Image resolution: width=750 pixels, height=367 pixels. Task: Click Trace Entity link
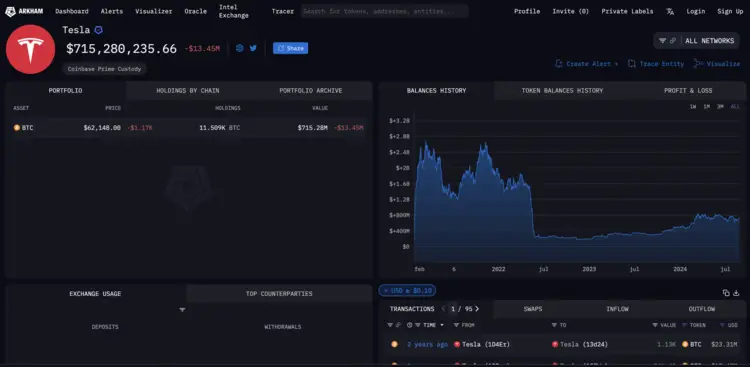click(656, 64)
